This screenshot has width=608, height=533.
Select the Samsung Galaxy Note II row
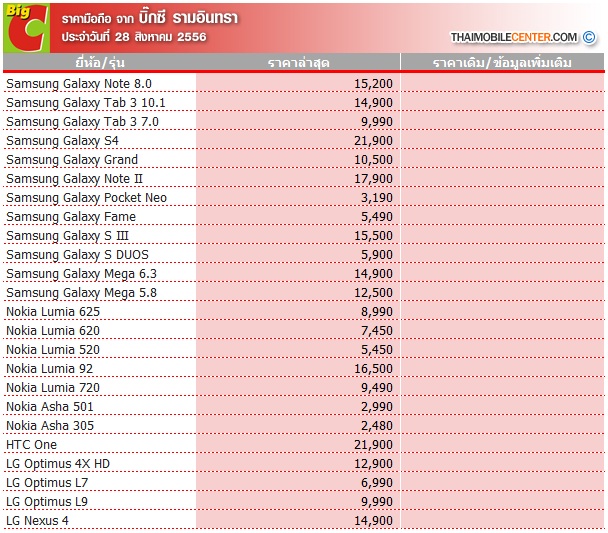(x=304, y=178)
